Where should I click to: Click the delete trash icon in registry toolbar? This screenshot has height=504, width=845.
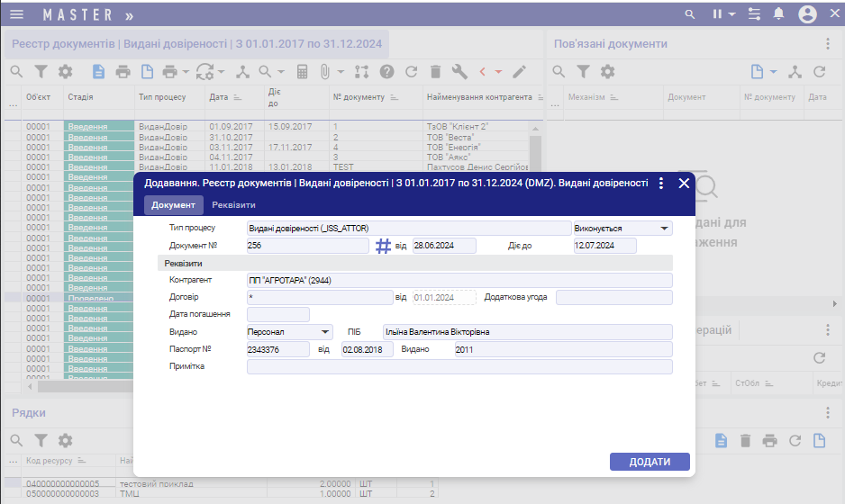tap(435, 72)
